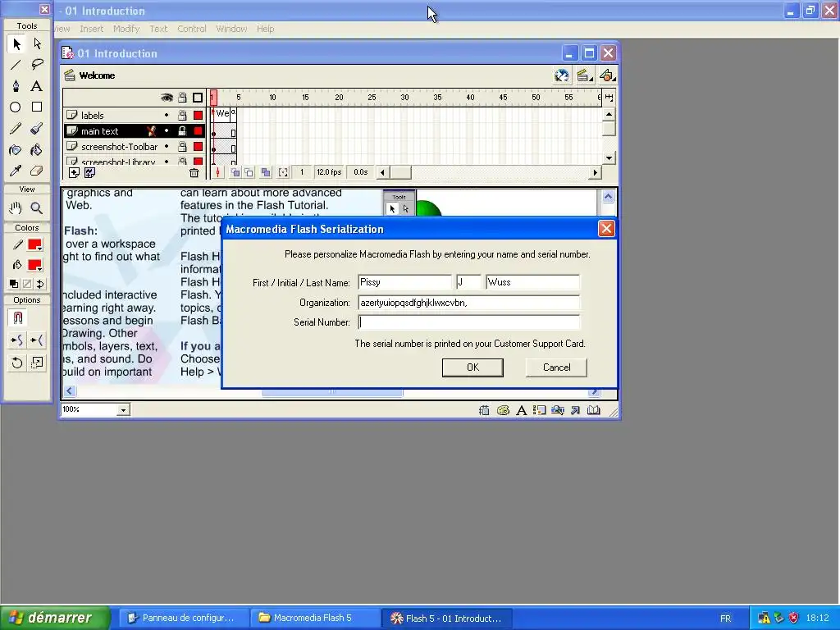Unlock the main text layer

183,130
